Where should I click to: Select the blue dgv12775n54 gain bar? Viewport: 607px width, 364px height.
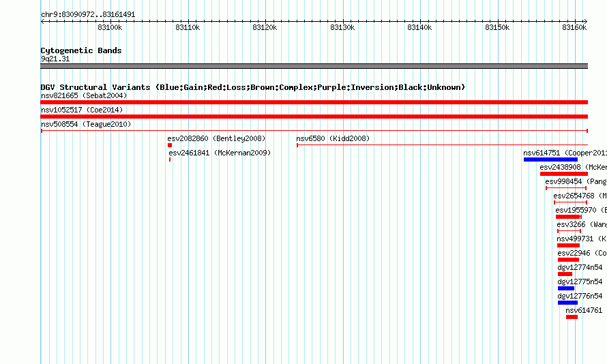[x=566, y=288]
